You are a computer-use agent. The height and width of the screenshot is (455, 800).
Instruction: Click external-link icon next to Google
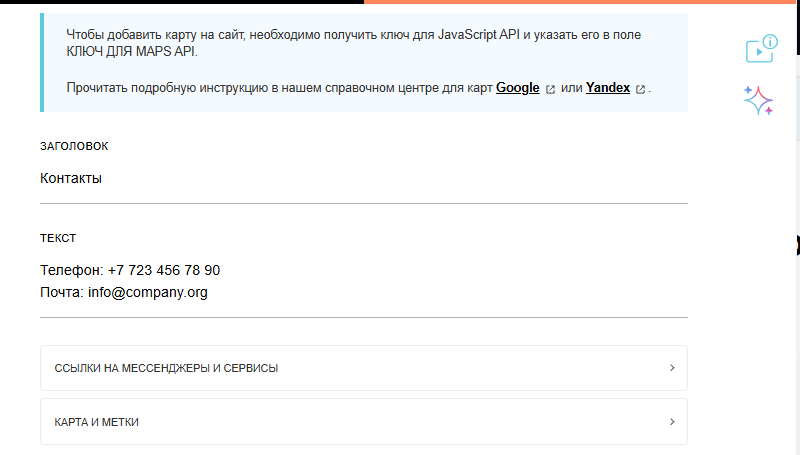(x=550, y=89)
